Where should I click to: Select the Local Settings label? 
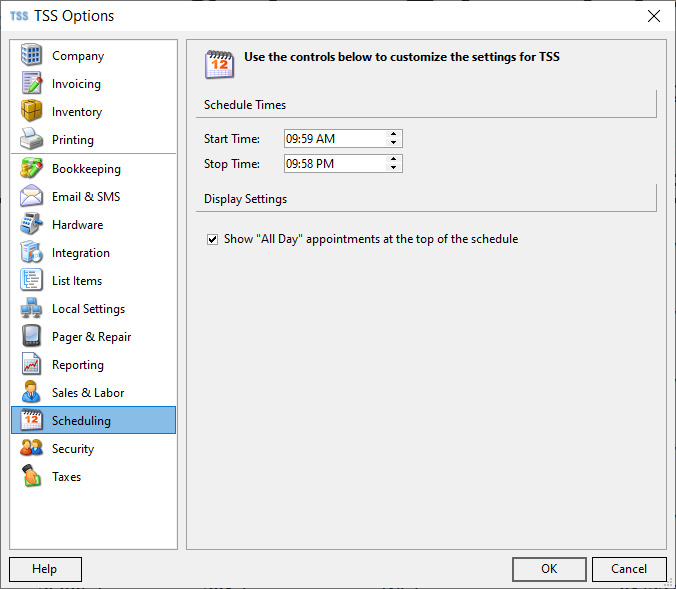88,309
